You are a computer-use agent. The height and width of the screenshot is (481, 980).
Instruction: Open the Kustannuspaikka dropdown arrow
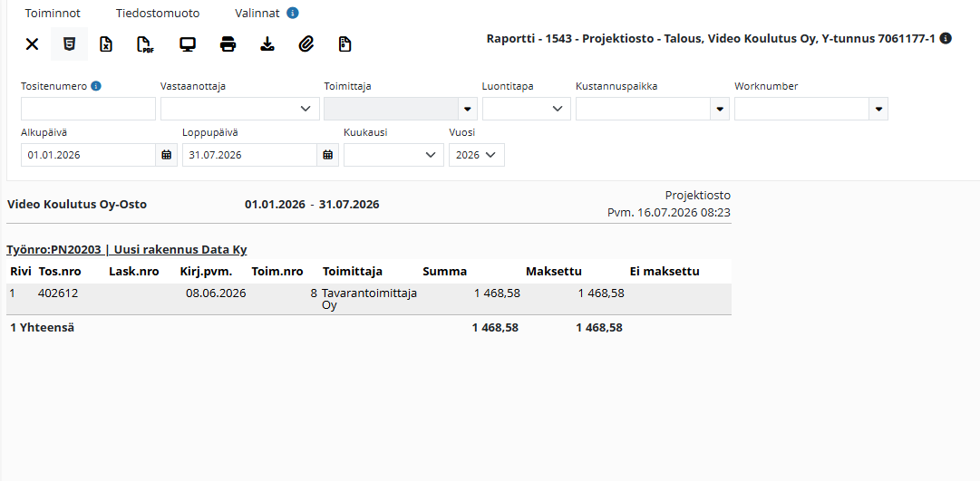pyautogui.click(x=720, y=109)
